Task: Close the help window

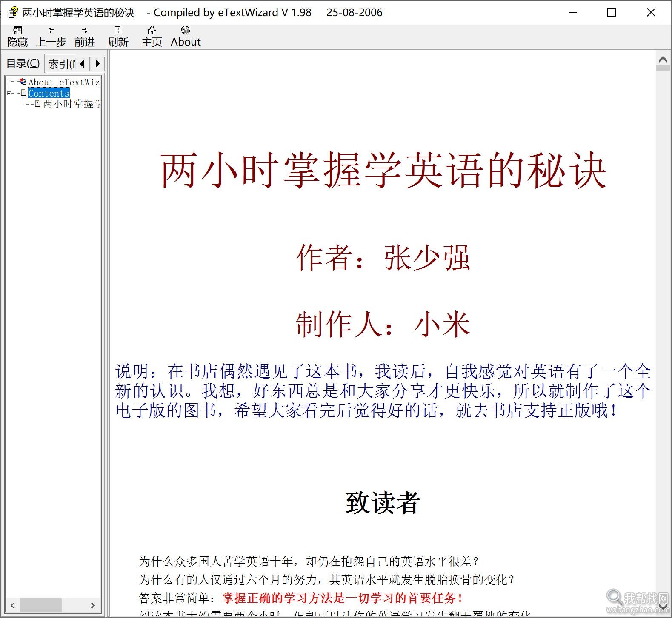Action: coord(651,12)
